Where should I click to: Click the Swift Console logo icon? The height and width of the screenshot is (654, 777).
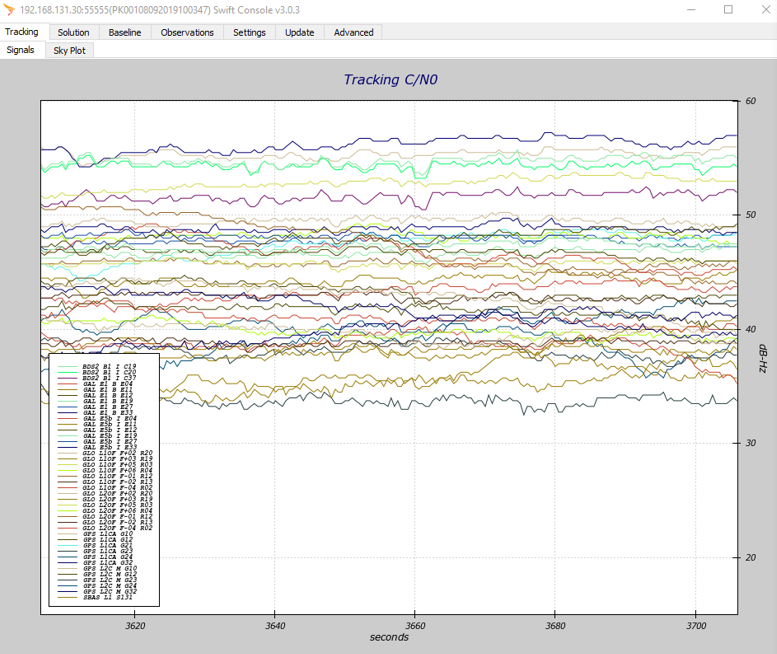(x=9, y=9)
